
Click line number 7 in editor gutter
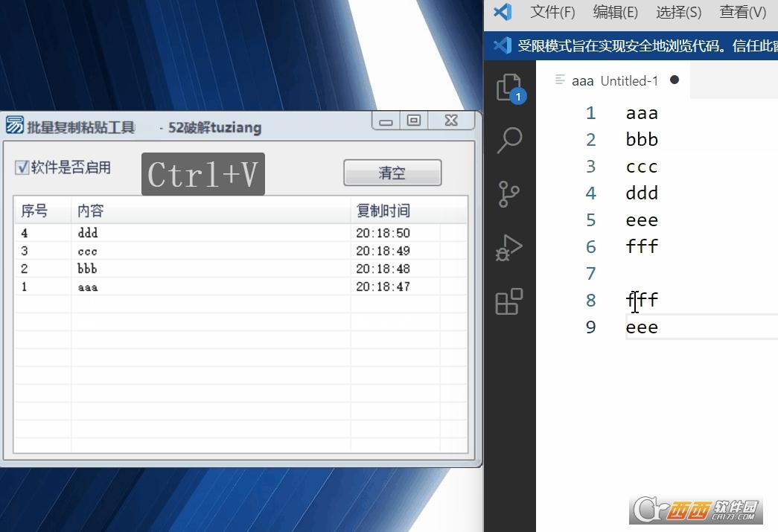point(590,274)
